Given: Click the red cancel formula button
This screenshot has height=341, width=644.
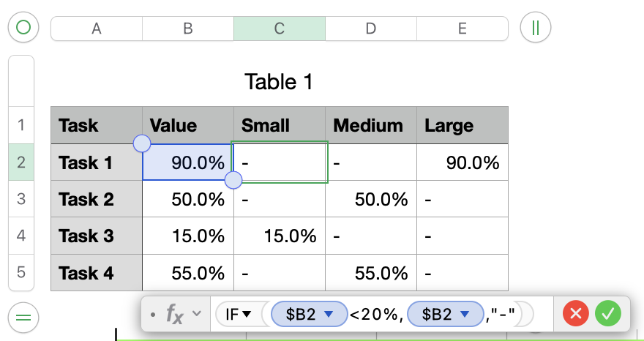Looking at the screenshot, I should coord(576,315).
